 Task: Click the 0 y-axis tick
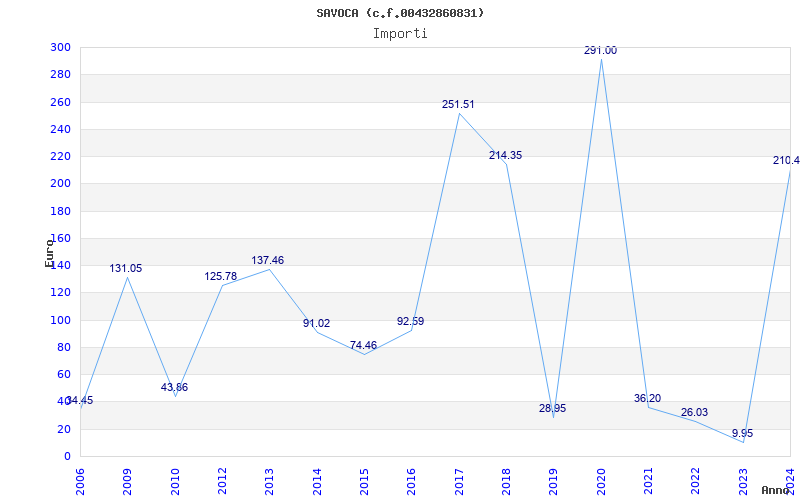(x=67, y=457)
